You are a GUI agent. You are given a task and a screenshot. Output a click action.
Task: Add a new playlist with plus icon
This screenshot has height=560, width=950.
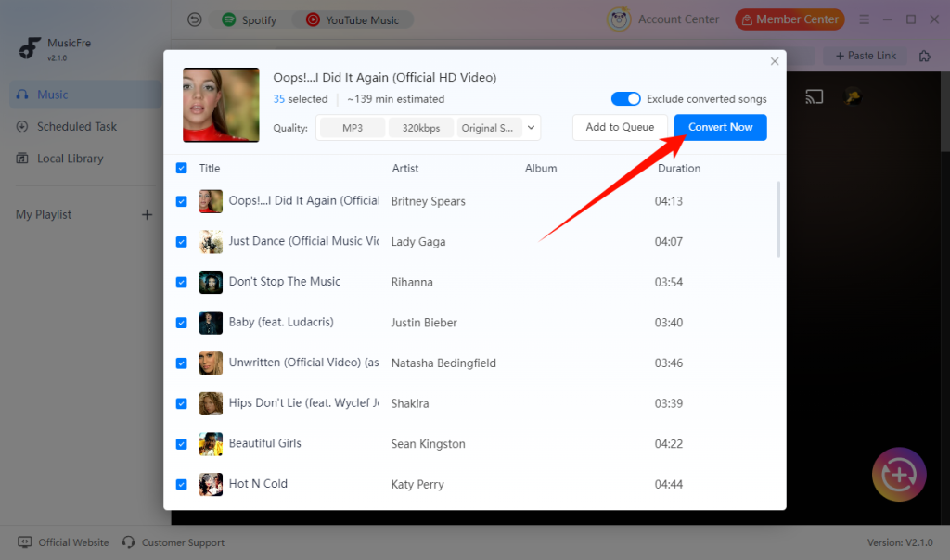[147, 214]
